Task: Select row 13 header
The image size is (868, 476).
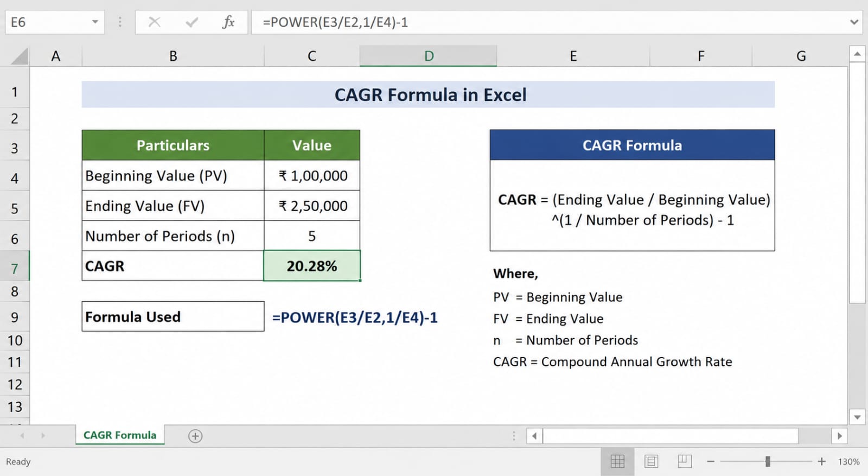Action: coord(15,407)
